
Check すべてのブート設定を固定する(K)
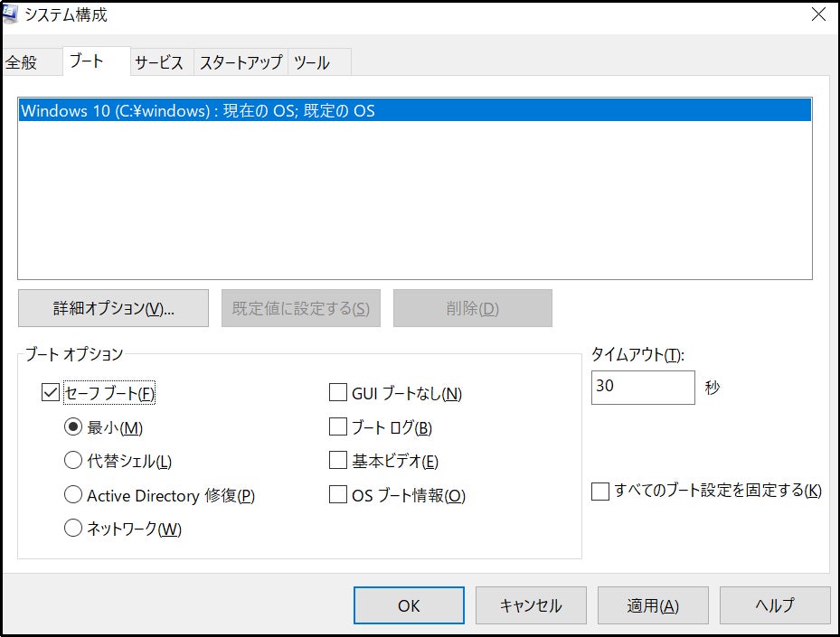click(600, 491)
